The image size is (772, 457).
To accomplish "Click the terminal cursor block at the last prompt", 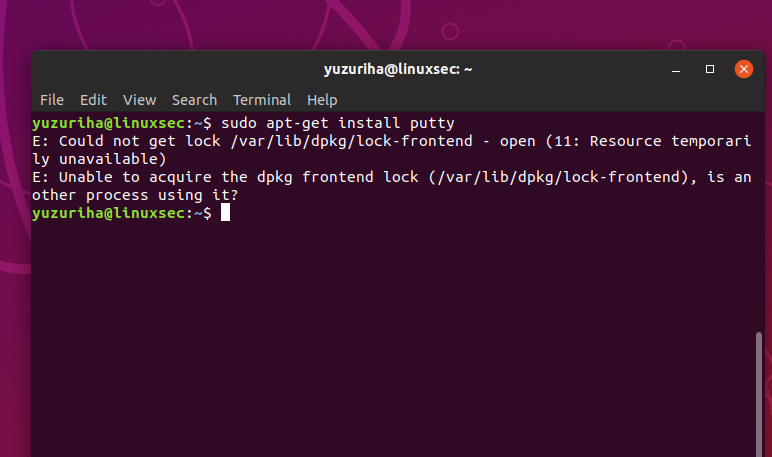I will click(x=225, y=213).
